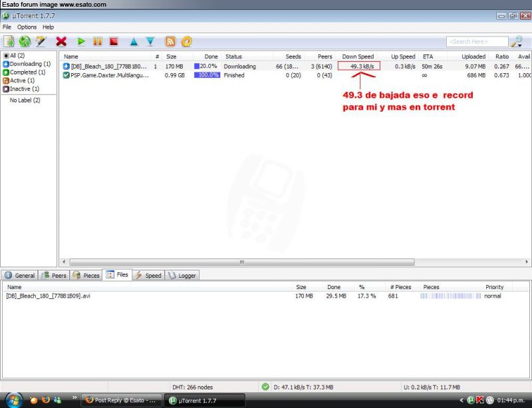The height and width of the screenshot is (408, 532).
Task: Click the Move Down Queue arrow icon
Action: click(x=150, y=41)
